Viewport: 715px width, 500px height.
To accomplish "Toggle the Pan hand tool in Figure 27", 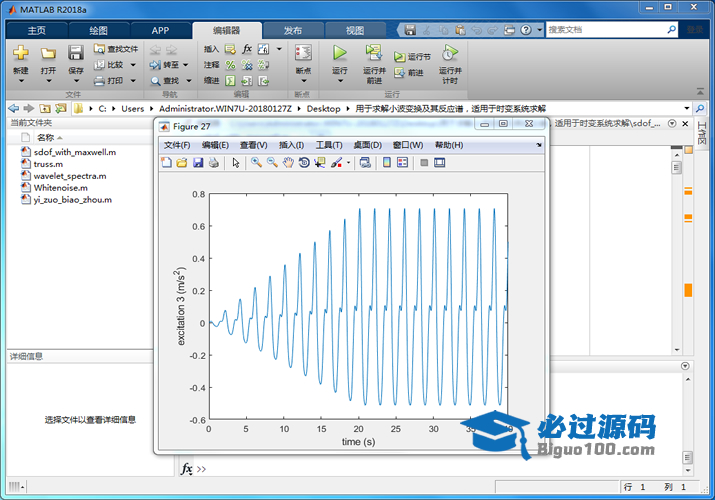I will 288,162.
